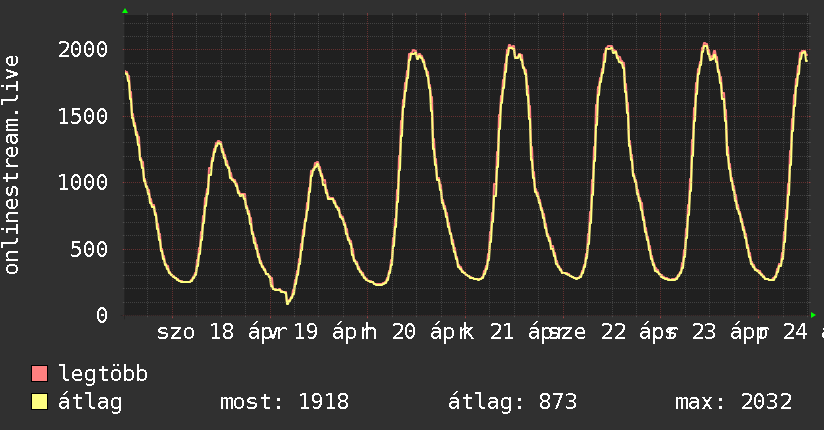Image resolution: width=824 pixels, height=430 pixels.
Task: Click the 1000 label on the y-axis
Action: coord(84,182)
